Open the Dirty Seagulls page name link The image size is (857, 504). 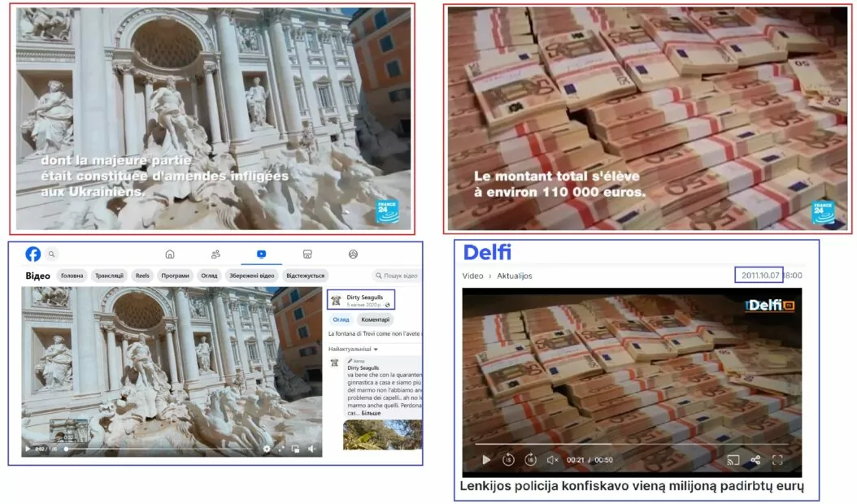364,298
